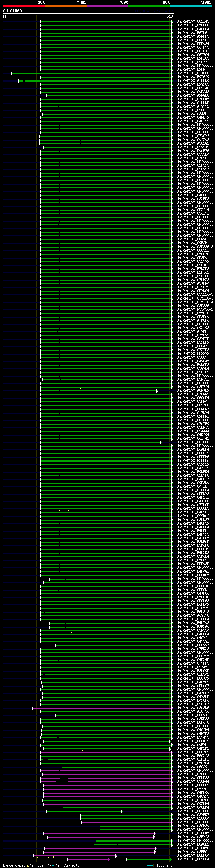Select the UniRef100_A8QH80 label
The image size is (215, 868).
pyautogui.click(x=193, y=826)
